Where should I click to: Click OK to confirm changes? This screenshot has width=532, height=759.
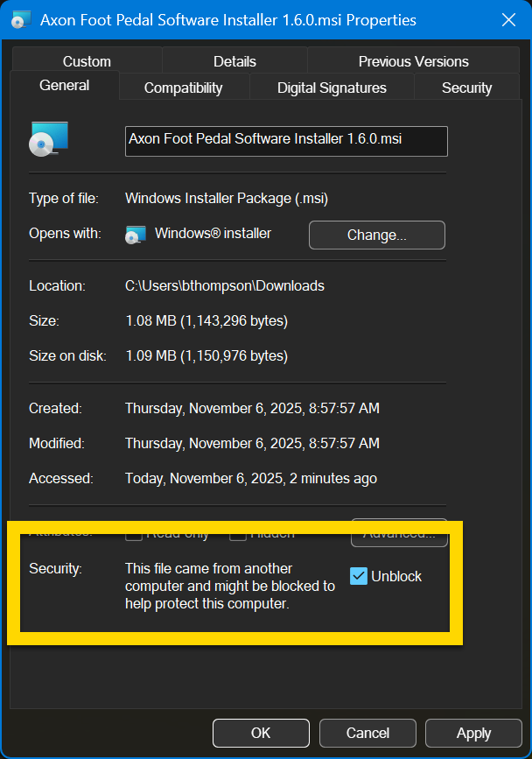tap(260, 733)
